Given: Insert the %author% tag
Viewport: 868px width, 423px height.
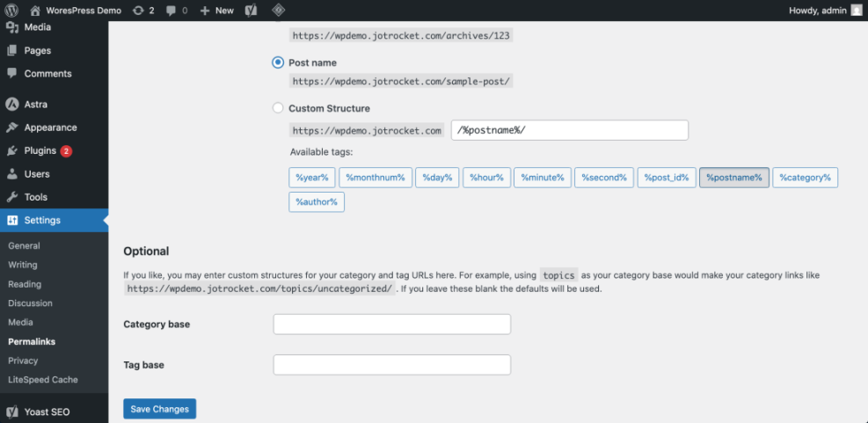Looking at the screenshot, I should [x=317, y=201].
